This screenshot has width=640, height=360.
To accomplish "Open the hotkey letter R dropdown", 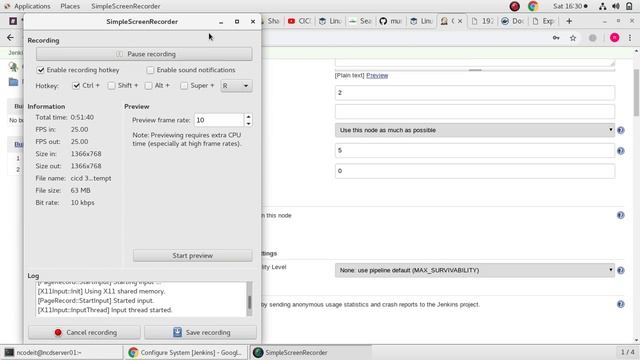I will [236, 86].
